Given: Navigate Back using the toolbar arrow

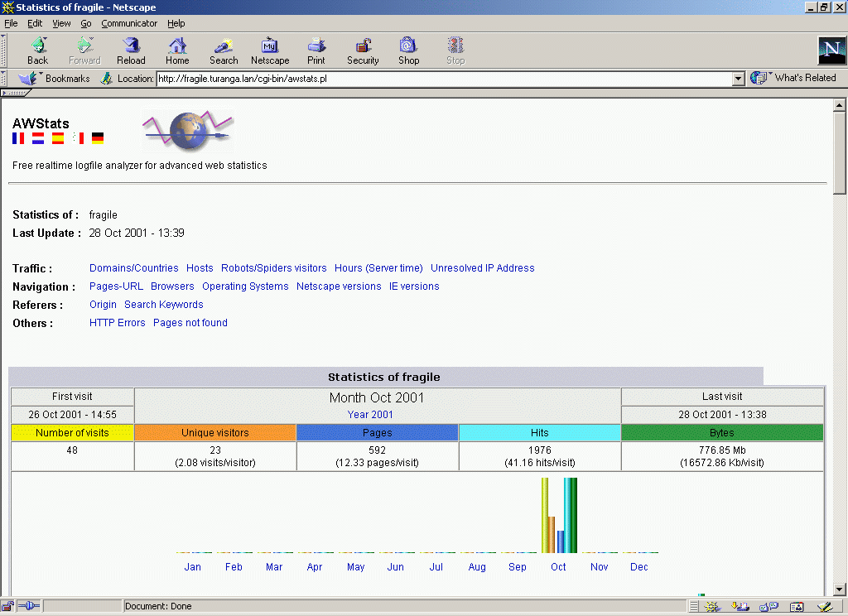Looking at the screenshot, I should pyautogui.click(x=38, y=50).
